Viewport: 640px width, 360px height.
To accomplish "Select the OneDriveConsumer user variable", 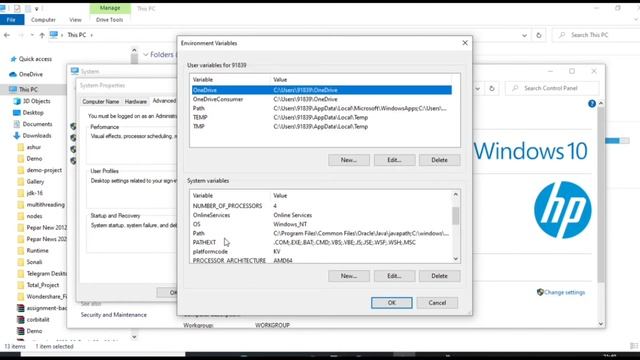I will [322, 99].
